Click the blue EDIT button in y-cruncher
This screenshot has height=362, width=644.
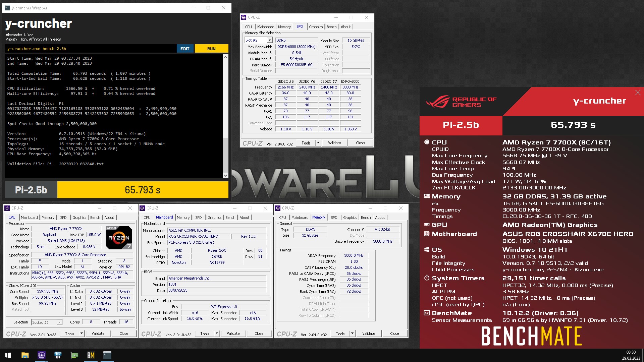(185, 49)
